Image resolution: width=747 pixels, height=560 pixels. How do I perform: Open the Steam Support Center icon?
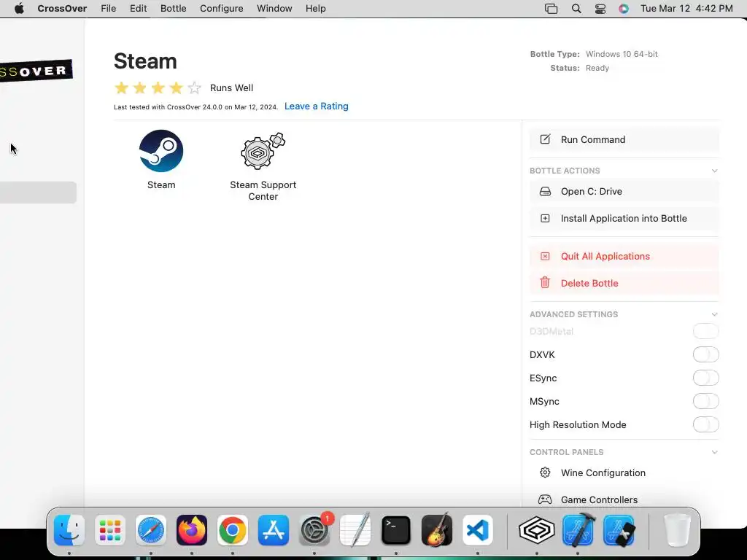[x=263, y=151]
